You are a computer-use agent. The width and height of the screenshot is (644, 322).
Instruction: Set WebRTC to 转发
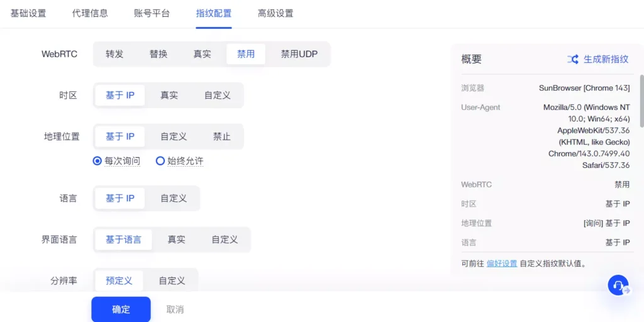click(x=114, y=54)
